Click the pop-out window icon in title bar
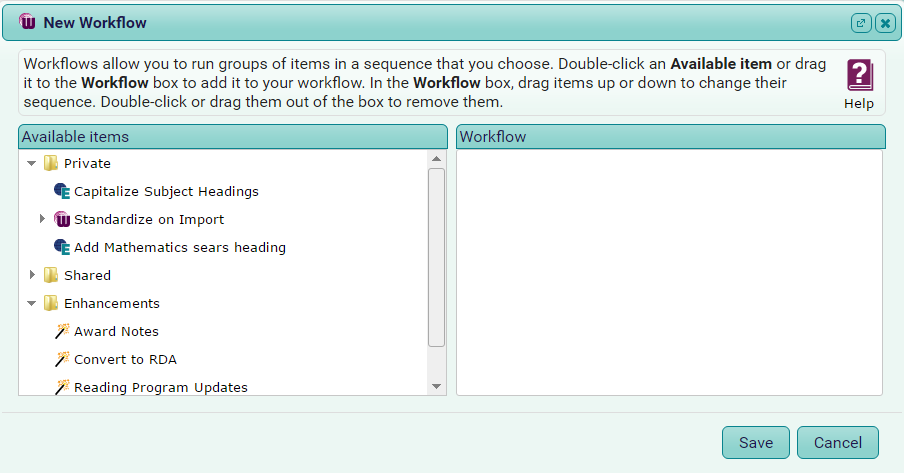 [861, 23]
